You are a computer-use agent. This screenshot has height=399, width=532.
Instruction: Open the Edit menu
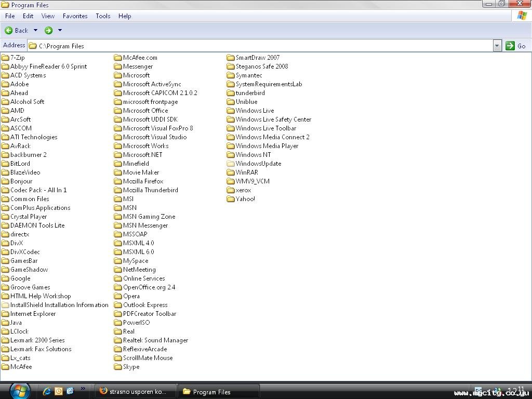click(x=28, y=16)
